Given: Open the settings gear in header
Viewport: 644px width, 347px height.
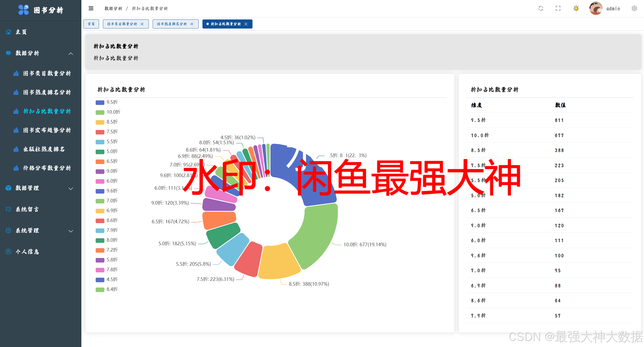Looking at the screenshot, I should click(x=634, y=9).
